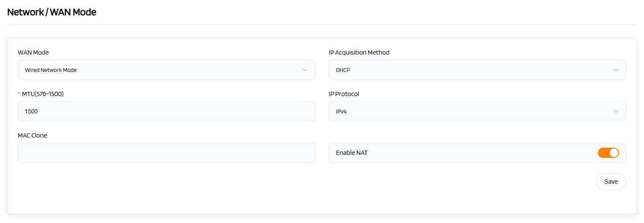Save the WAN settings
Viewport: 644px width, 223px height.
tap(611, 182)
